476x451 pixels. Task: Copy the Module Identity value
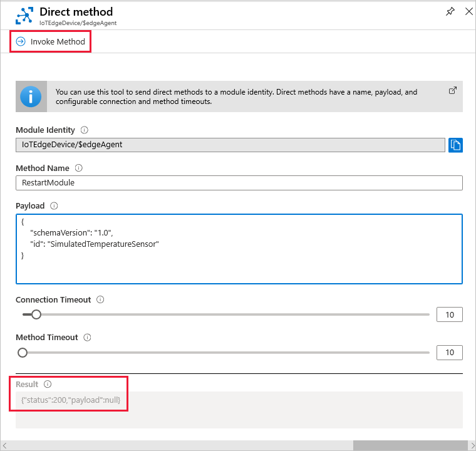pyautogui.click(x=456, y=145)
